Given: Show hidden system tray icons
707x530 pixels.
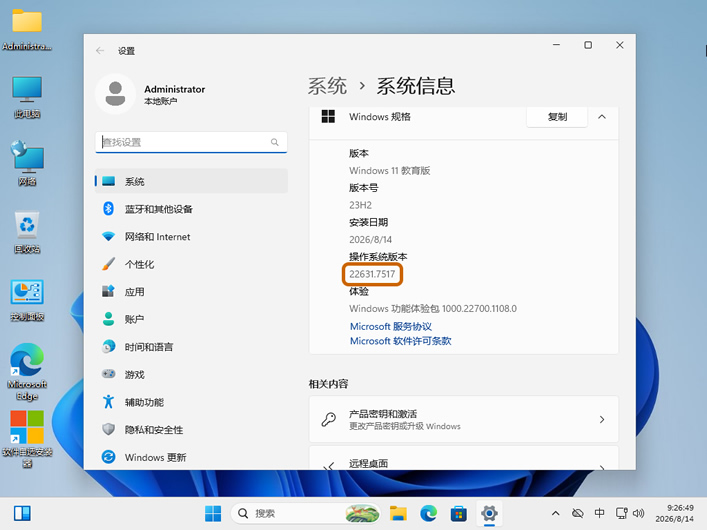Looking at the screenshot, I should pos(556,513).
